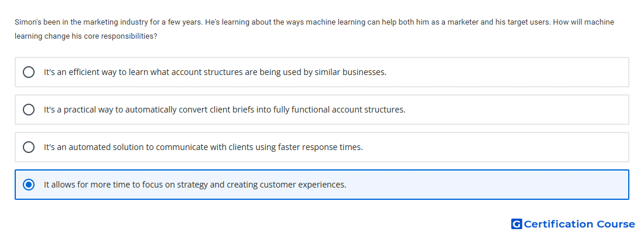Click the first answer option card
The width and height of the screenshot is (644, 235).
point(322,72)
